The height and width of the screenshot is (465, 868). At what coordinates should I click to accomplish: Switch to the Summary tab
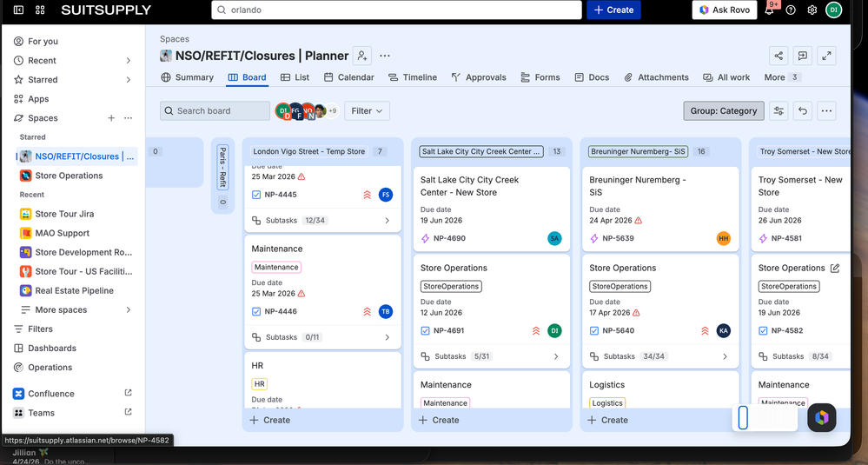tap(187, 77)
